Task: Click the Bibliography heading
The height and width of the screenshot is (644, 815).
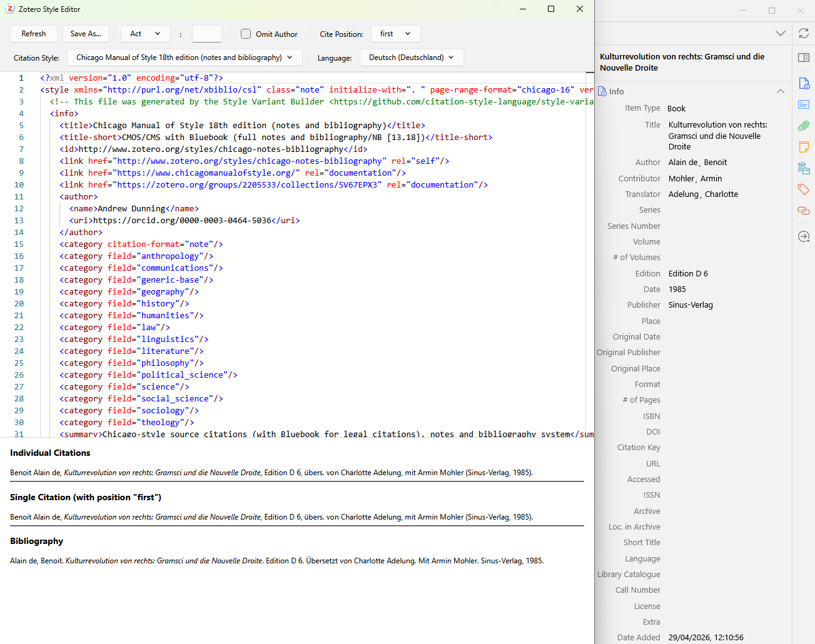Action: click(36, 541)
